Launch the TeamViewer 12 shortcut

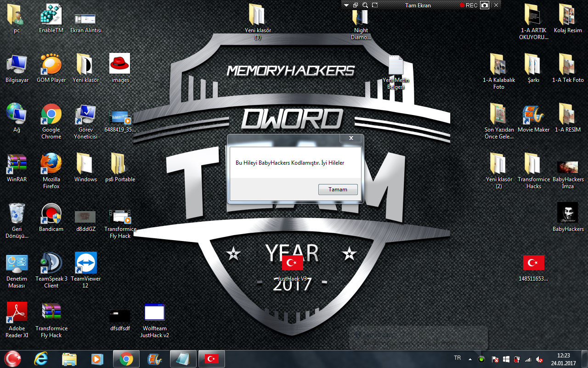point(86,270)
